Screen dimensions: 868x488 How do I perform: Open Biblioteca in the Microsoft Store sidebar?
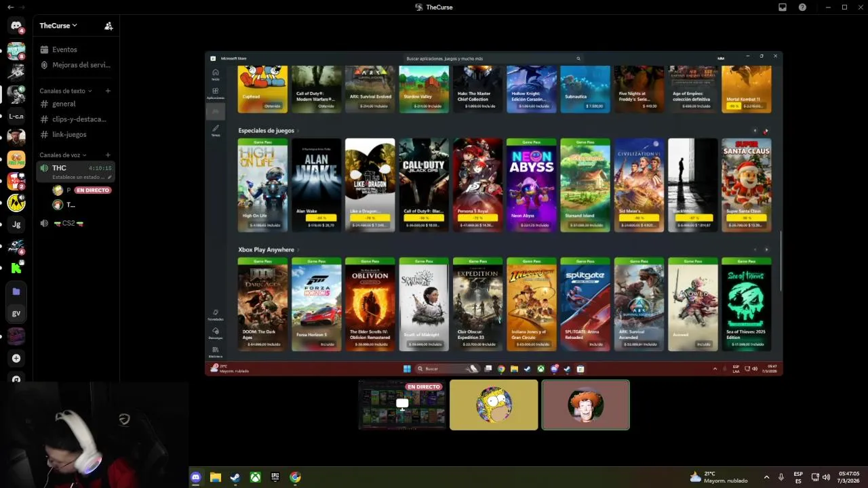tap(216, 351)
